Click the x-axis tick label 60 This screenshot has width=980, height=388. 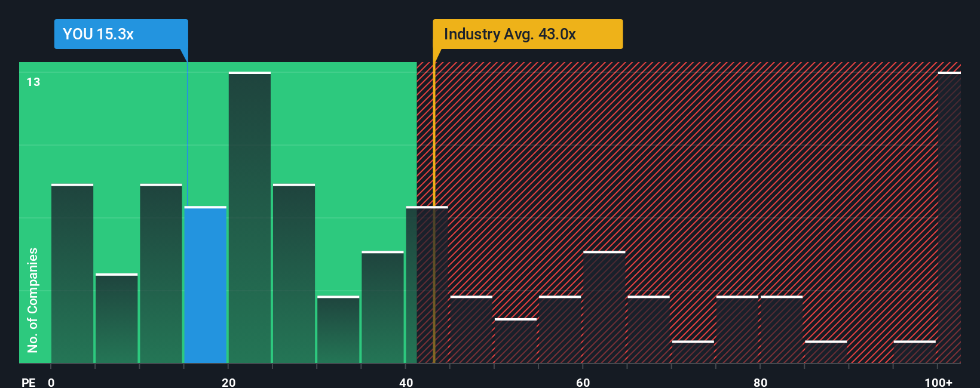tap(583, 382)
